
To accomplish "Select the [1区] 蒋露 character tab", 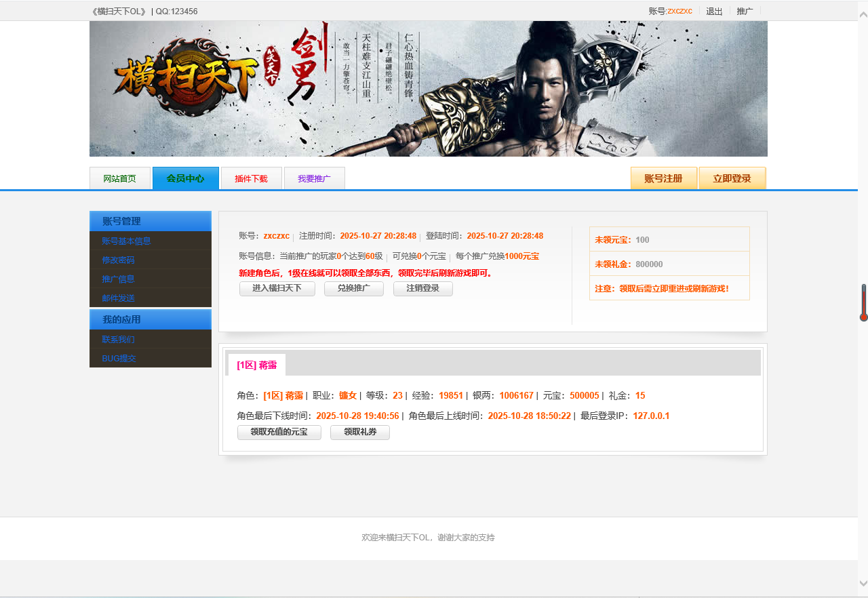I will pyautogui.click(x=256, y=365).
